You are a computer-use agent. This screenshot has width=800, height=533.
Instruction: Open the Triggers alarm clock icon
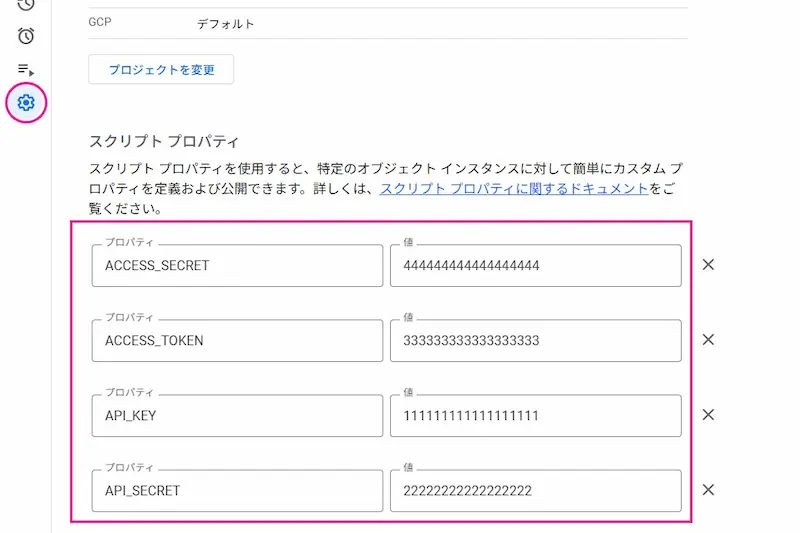[26, 36]
